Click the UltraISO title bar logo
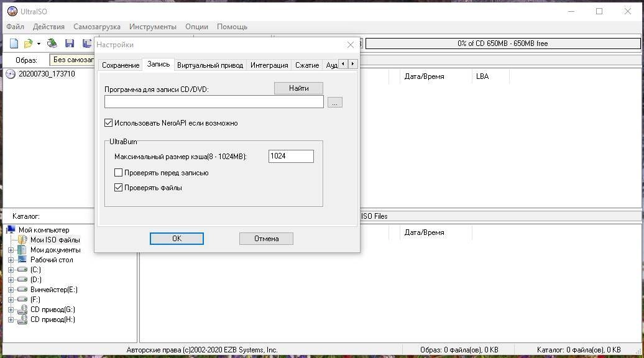This screenshot has height=358, width=644. pos(12,11)
